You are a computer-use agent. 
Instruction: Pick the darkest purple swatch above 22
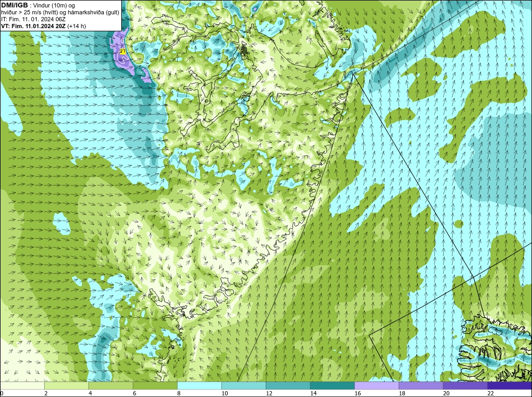(x=510, y=385)
